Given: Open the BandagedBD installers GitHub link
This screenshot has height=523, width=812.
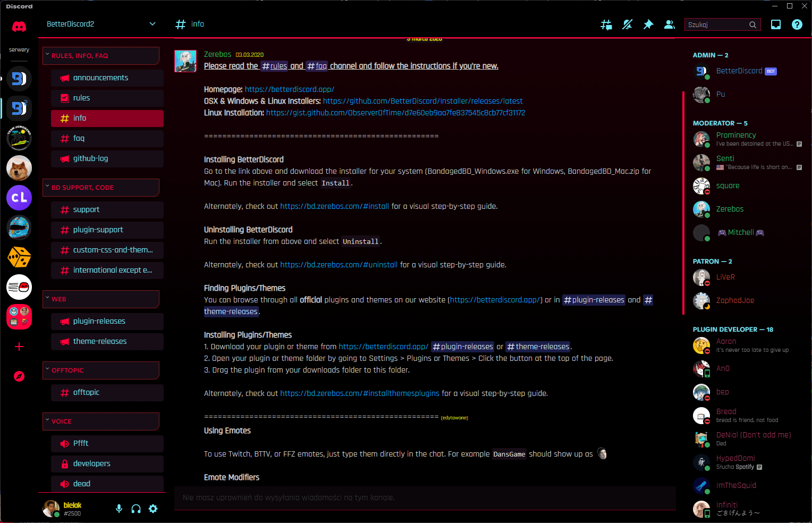Looking at the screenshot, I should [422, 101].
